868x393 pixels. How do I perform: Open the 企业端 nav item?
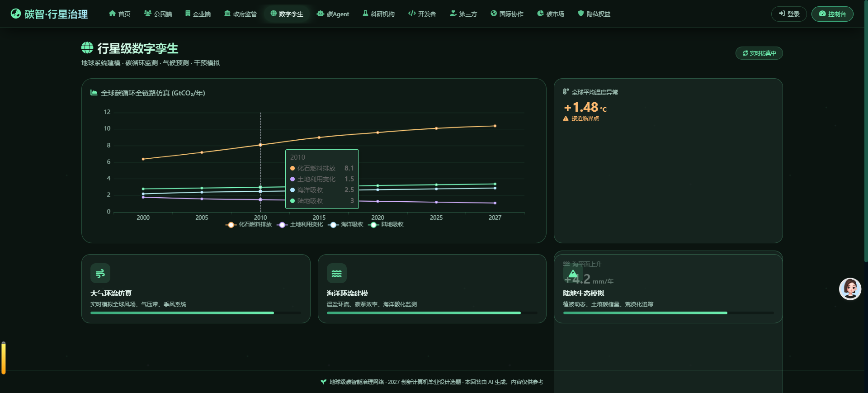198,14
